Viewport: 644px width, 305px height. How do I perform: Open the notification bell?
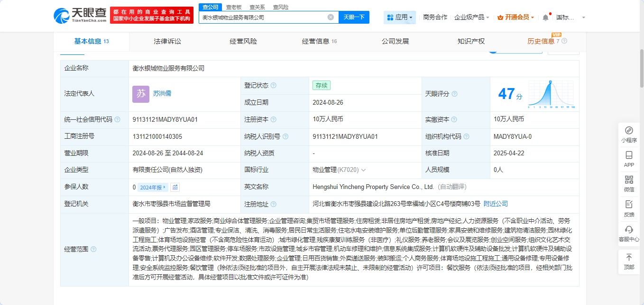(x=545, y=18)
